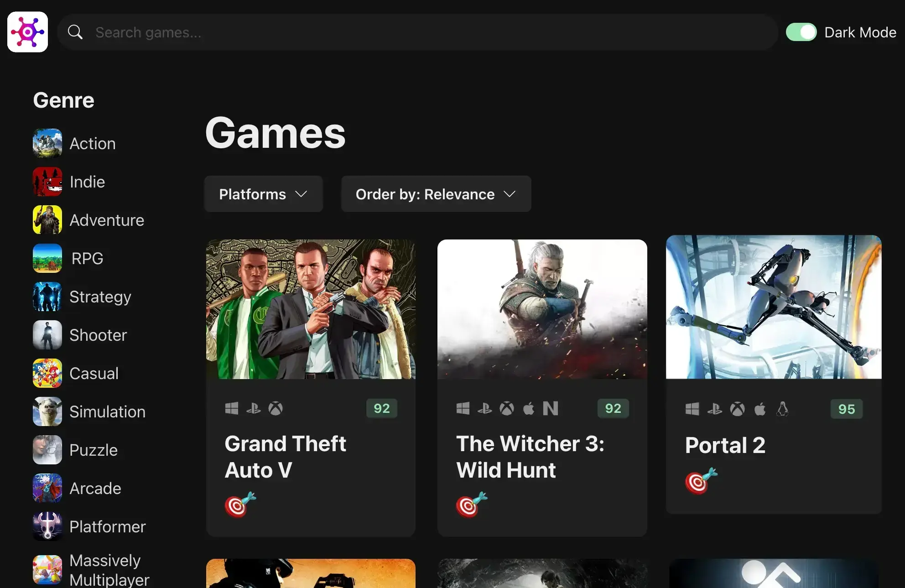Click the score 95 badge on Portal 2
905x588 pixels.
[x=847, y=409]
